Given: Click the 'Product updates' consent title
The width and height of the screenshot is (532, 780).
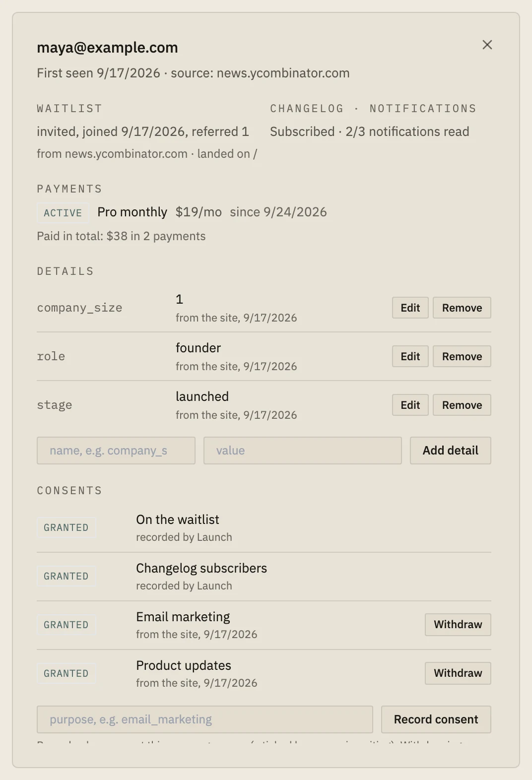Looking at the screenshot, I should pyautogui.click(x=184, y=665).
